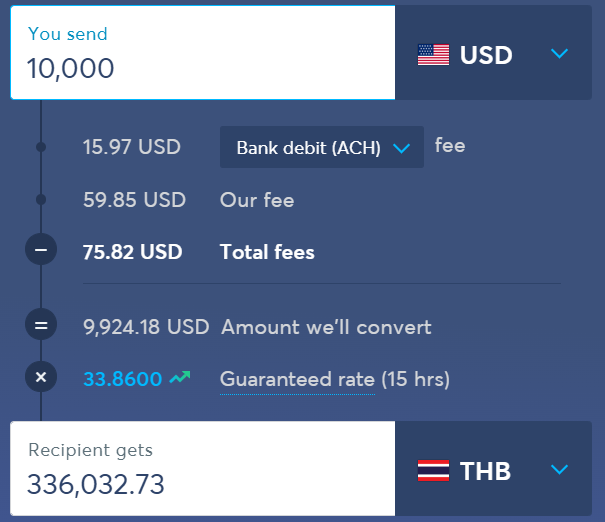Click the timeline dot beside 15.97 USD
Viewport: 605px width, 522px height.
(x=41, y=147)
